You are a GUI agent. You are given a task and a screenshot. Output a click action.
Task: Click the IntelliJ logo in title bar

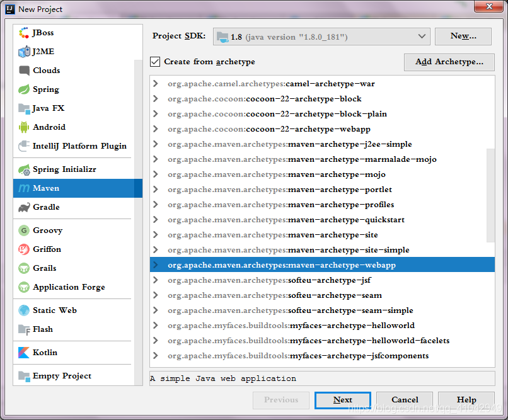pos(10,9)
